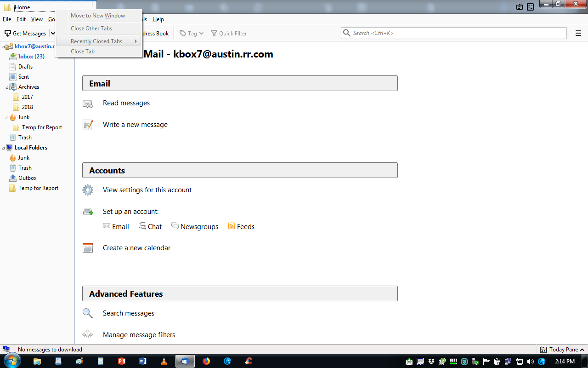
Task: Open the Thunderbird hamburger menu
Action: 578,33
